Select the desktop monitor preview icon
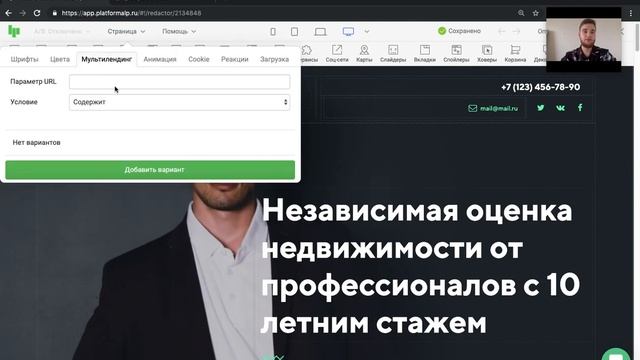Screen dimensions: 640x360 point(348,31)
